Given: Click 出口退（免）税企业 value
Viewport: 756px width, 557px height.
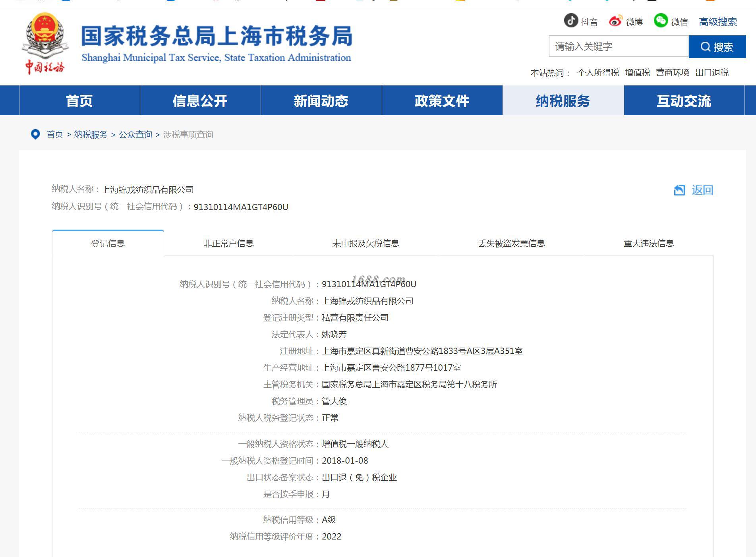Looking at the screenshot, I should coord(359,478).
